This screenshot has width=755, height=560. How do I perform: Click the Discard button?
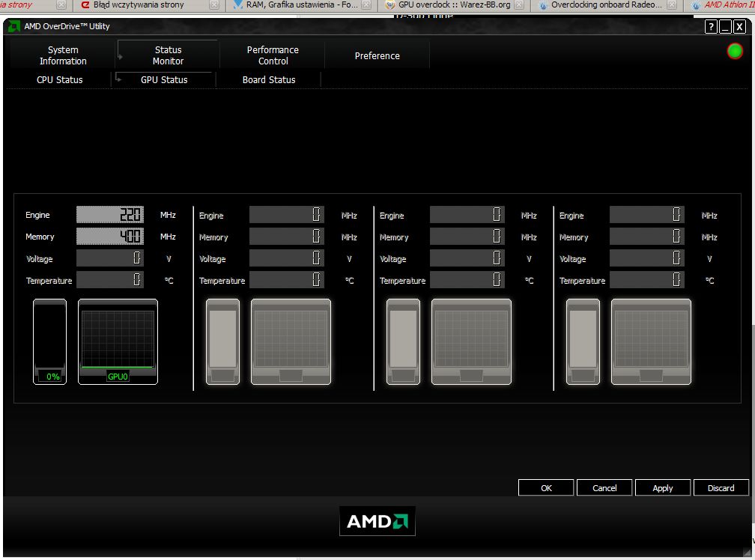721,488
